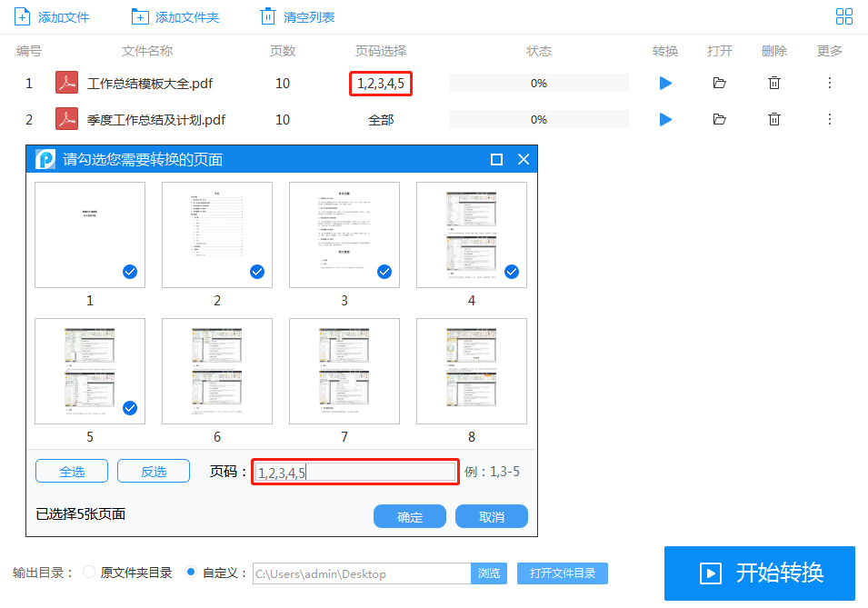Start converting 季度工作总结及计划.pdf with play icon
Viewport: 868px width, 608px height.
pyautogui.click(x=665, y=119)
